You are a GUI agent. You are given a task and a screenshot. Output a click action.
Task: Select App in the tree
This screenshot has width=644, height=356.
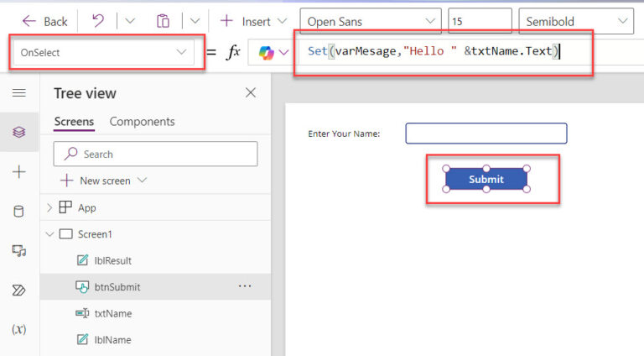point(86,207)
